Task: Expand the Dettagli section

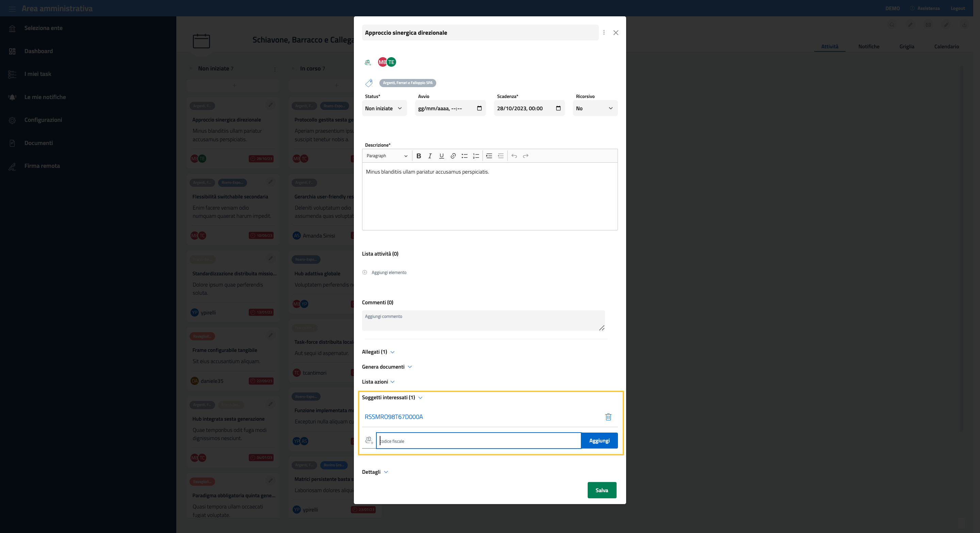Action: [375, 472]
